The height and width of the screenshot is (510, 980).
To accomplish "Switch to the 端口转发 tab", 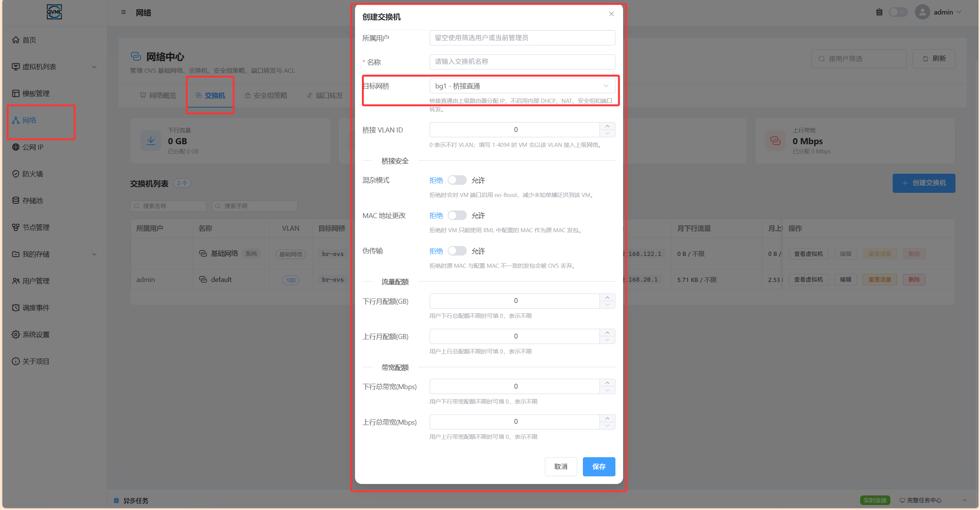I will [x=325, y=95].
